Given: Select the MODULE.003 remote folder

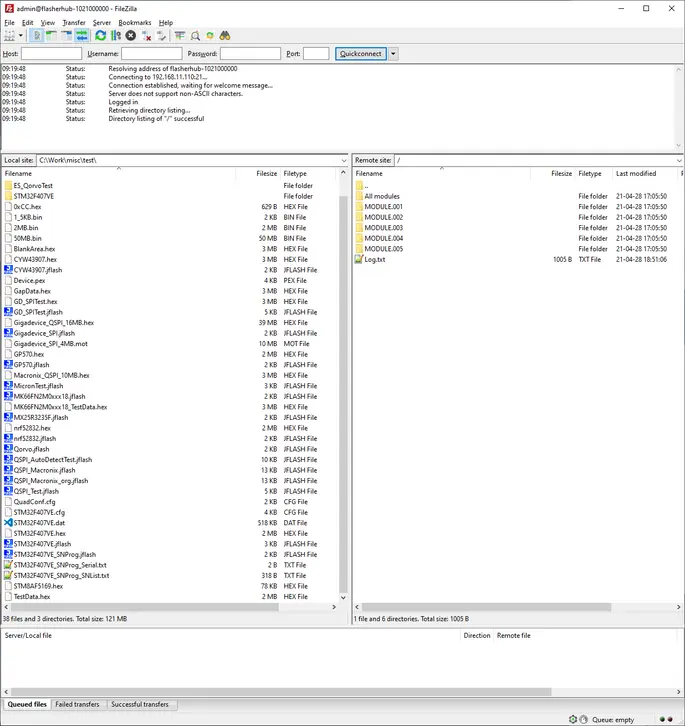Looking at the screenshot, I should click(x=383, y=228).
